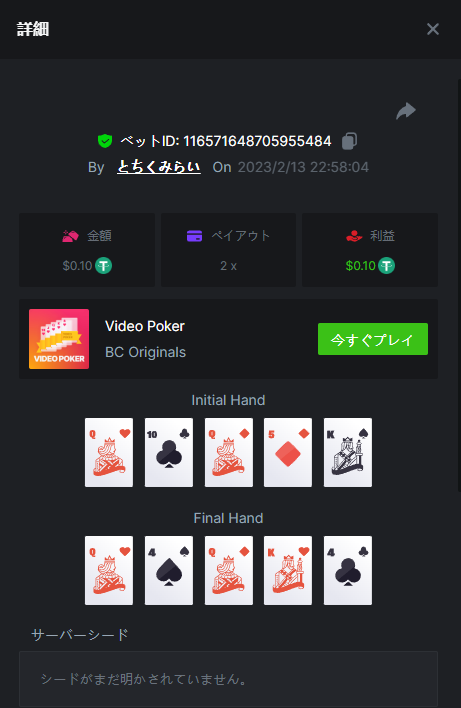Select the 4 of clubs final card
The image size is (461, 708).
click(x=348, y=570)
